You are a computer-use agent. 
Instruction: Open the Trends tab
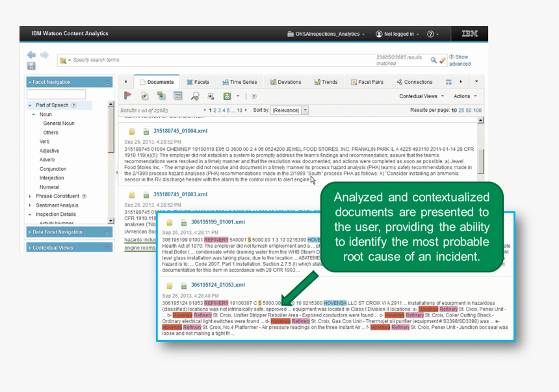326,82
